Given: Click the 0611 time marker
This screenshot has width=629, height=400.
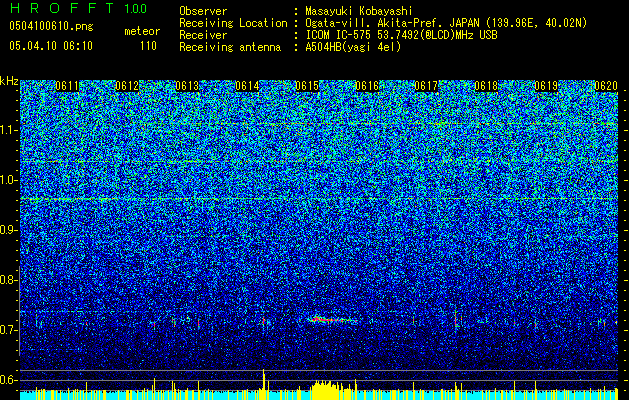Looking at the screenshot, I should pos(67,86).
